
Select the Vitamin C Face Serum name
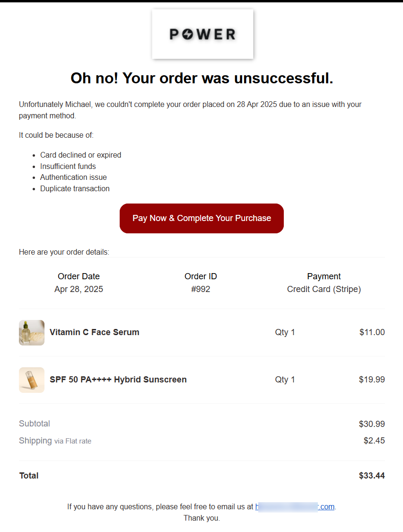(95, 332)
